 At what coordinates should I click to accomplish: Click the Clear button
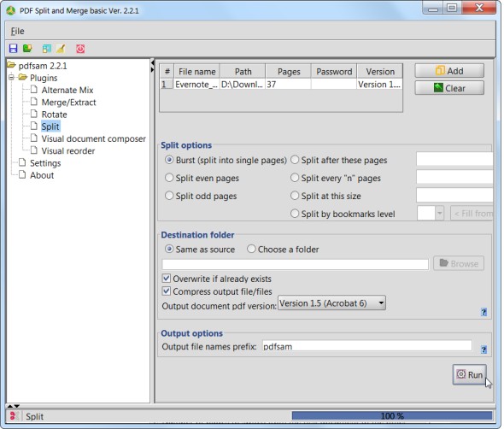pos(449,88)
